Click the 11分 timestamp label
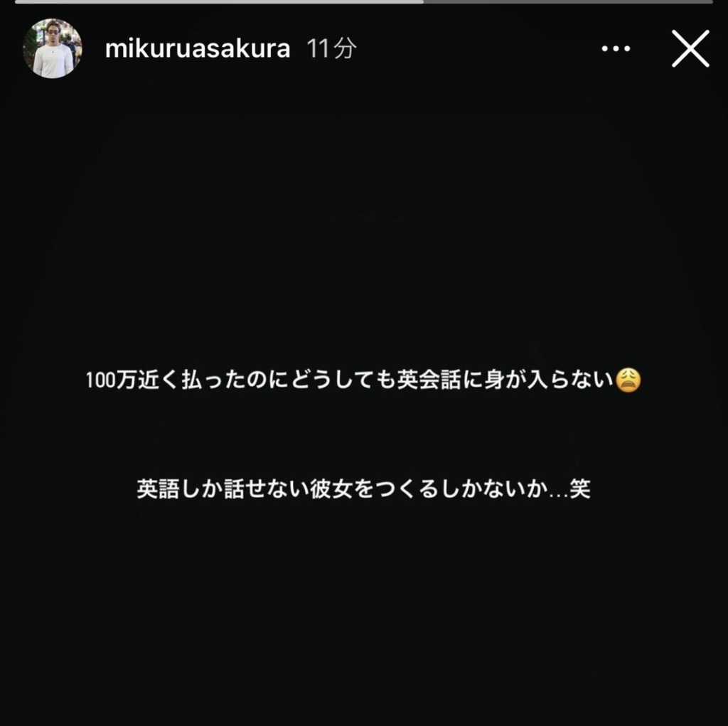728x726 pixels. [x=331, y=48]
